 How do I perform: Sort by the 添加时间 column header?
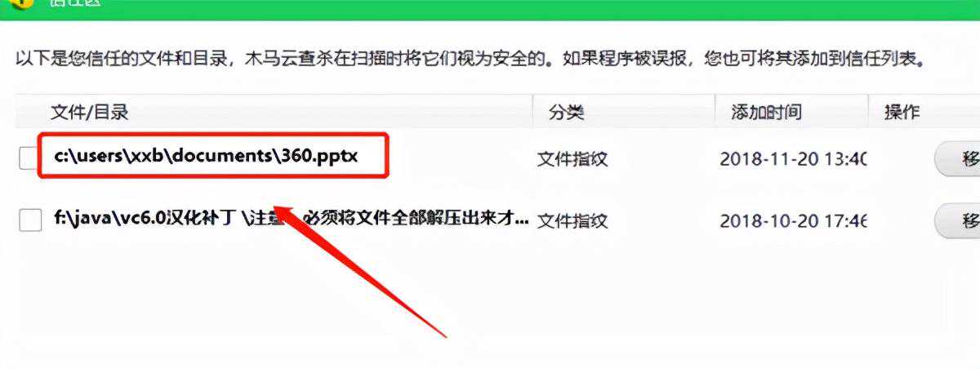pos(766,112)
